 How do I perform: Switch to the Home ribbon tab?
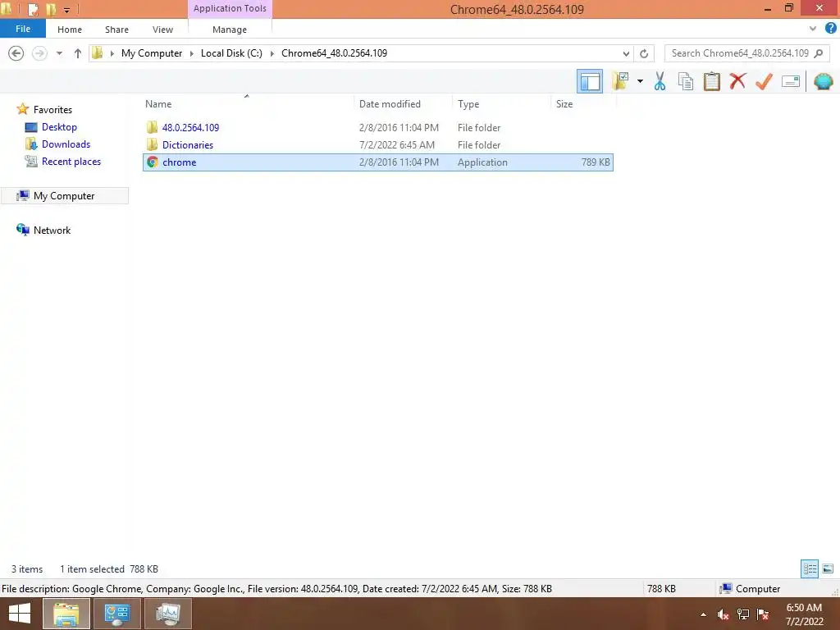(70, 30)
